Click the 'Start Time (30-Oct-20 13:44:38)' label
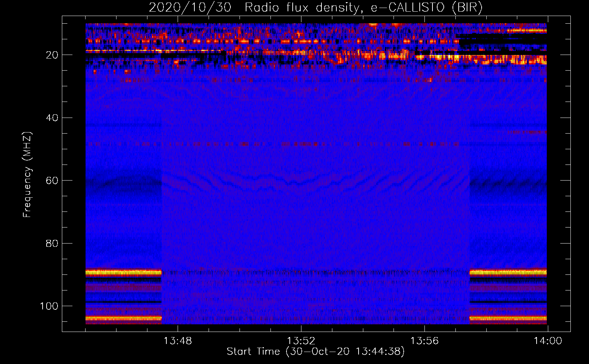Screen dimensions: 589x364 [x=316, y=352]
